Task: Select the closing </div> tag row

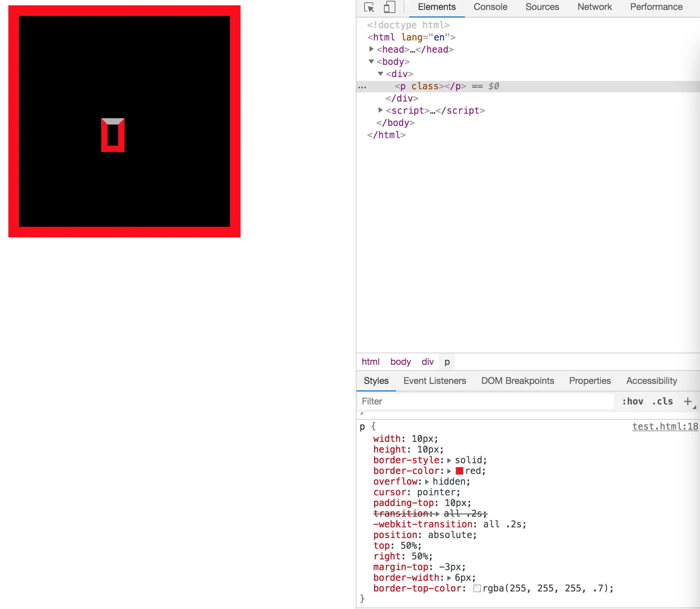Action: [x=402, y=98]
